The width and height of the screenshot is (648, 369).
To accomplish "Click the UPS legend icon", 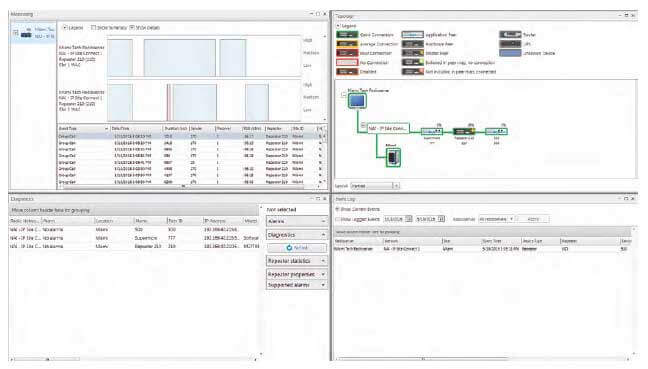I will point(510,44).
